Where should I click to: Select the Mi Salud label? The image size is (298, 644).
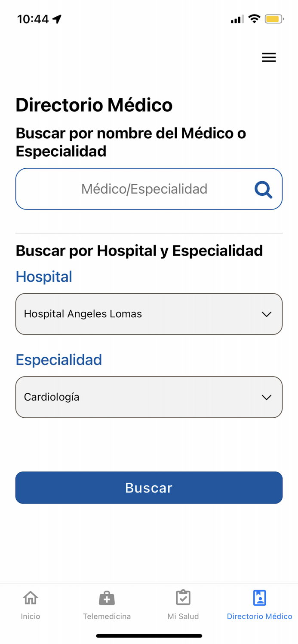183,616
